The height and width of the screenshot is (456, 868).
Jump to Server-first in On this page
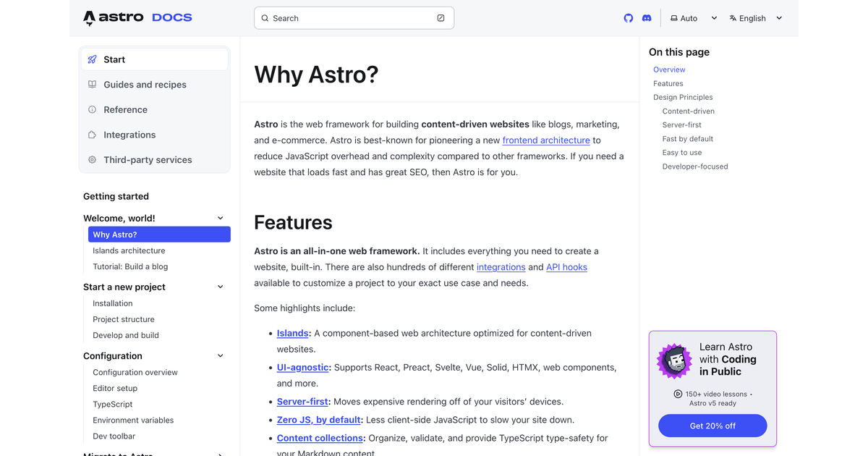click(682, 124)
